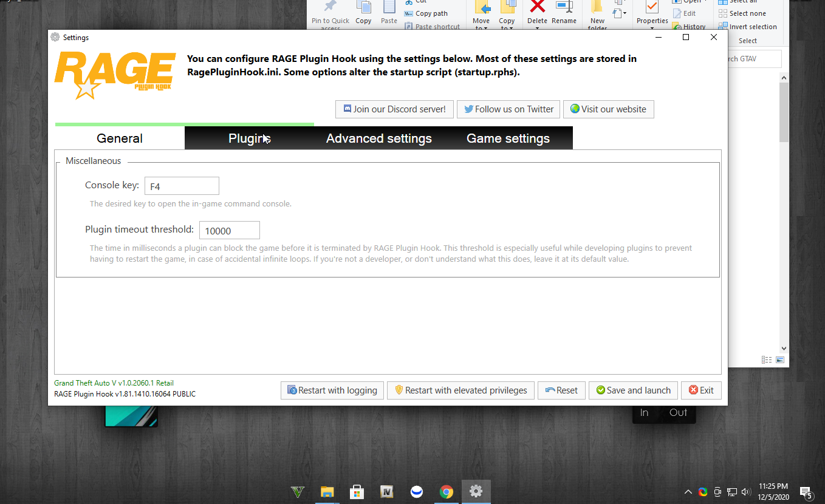This screenshot has height=504, width=825.
Task: Edit the Plugin timeout threshold field
Action: [230, 230]
